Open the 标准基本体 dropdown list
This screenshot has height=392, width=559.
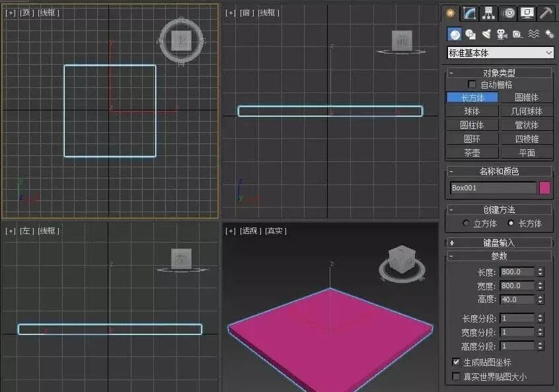500,53
